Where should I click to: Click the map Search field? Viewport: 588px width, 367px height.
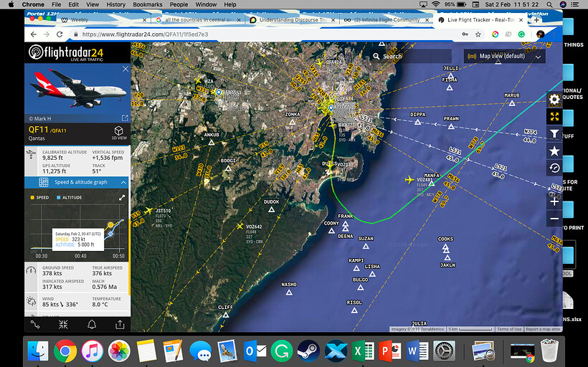click(411, 56)
